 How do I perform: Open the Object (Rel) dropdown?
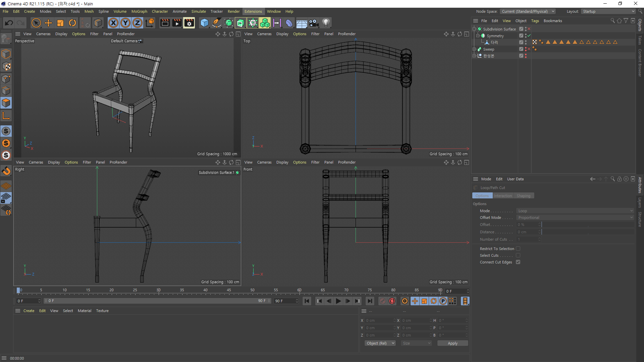380,343
